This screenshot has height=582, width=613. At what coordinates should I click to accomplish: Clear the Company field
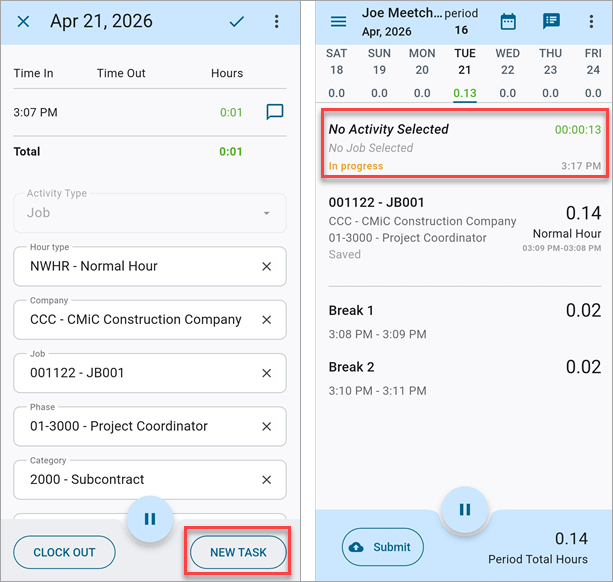pos(267,320)
